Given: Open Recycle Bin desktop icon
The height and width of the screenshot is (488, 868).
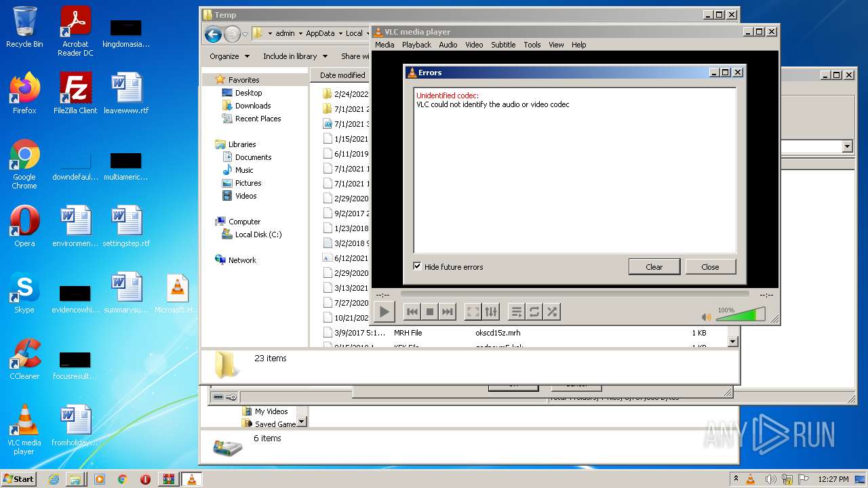Looking at the screenshot, I should point(24,27).
